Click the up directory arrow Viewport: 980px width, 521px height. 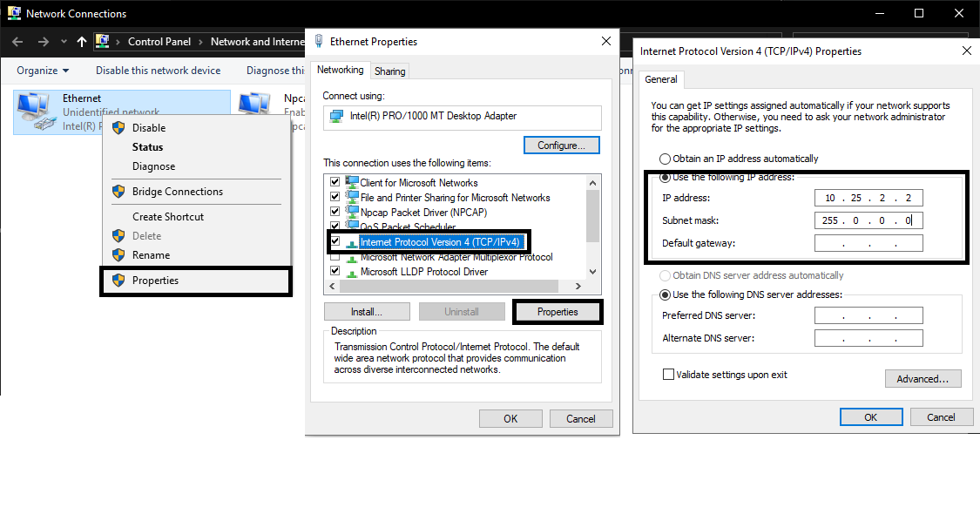click(x=82, y=42)
